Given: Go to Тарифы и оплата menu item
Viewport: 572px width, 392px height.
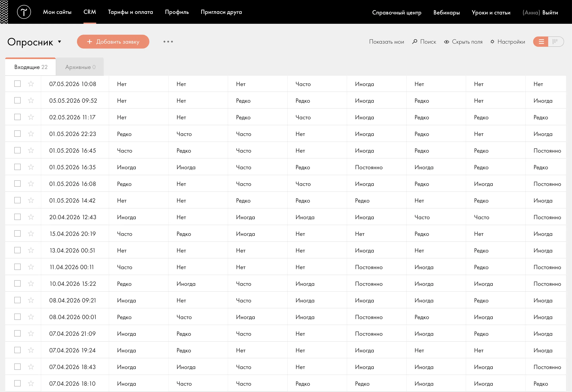Looking at the screenshot, I should (x=131, y=12).
